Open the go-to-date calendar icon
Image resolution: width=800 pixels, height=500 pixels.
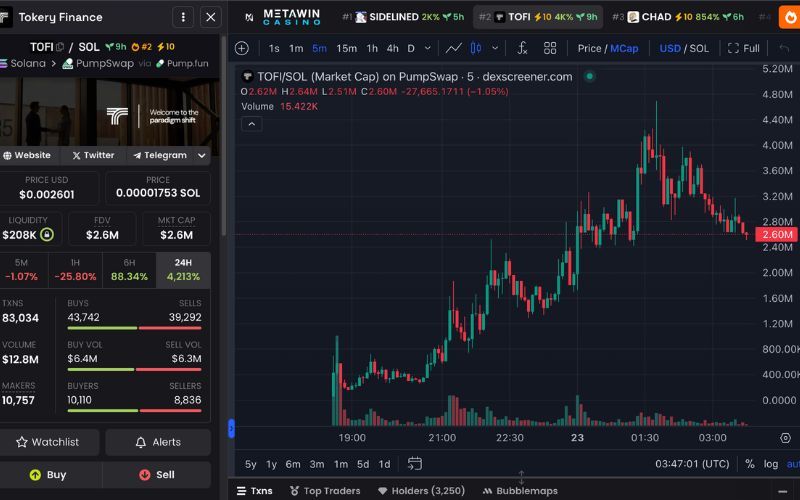415,464
